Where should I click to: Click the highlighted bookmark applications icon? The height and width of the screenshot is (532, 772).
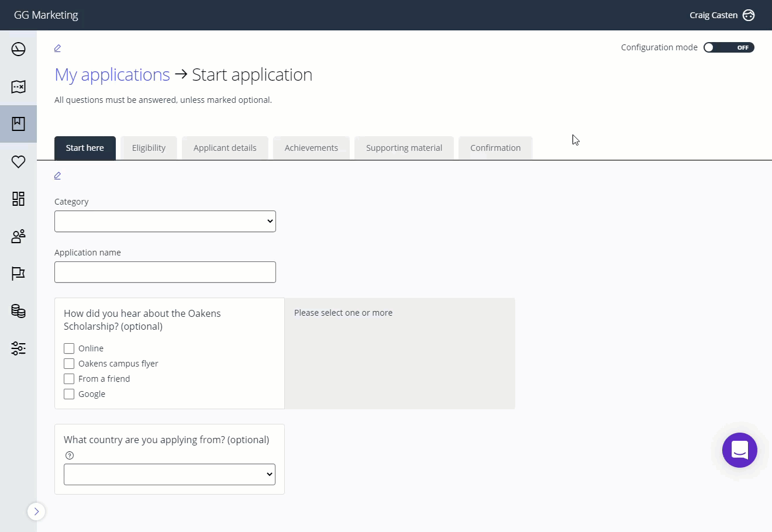tap(18, 124)
